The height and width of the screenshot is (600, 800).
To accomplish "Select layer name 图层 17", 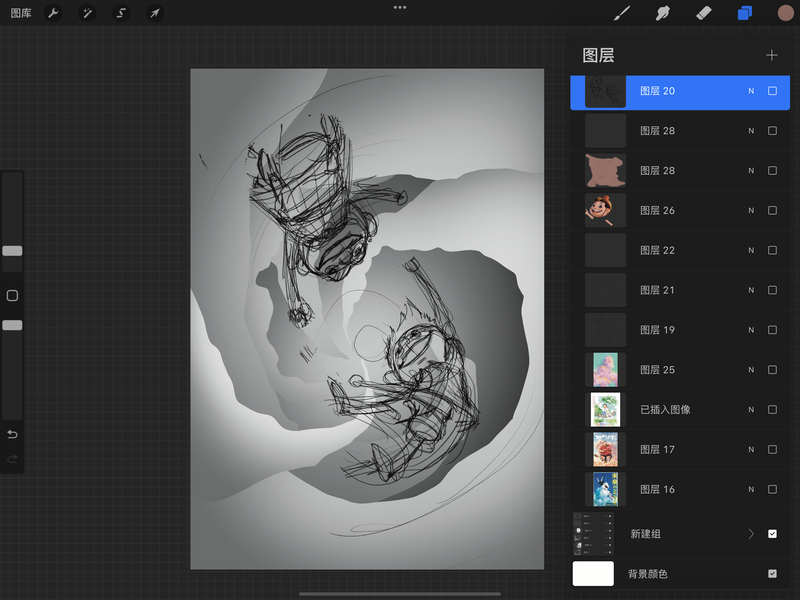I will 657,449.
